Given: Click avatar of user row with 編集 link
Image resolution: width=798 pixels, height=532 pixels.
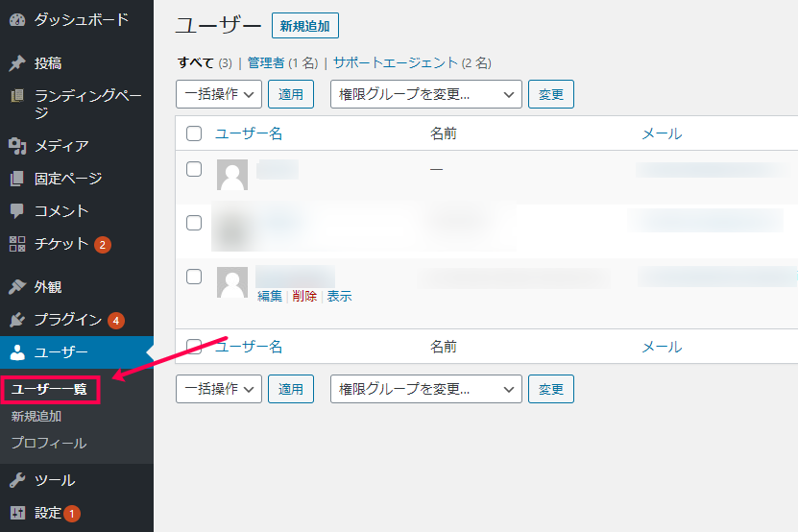Looking at the screenshot, I should (232, 282).
